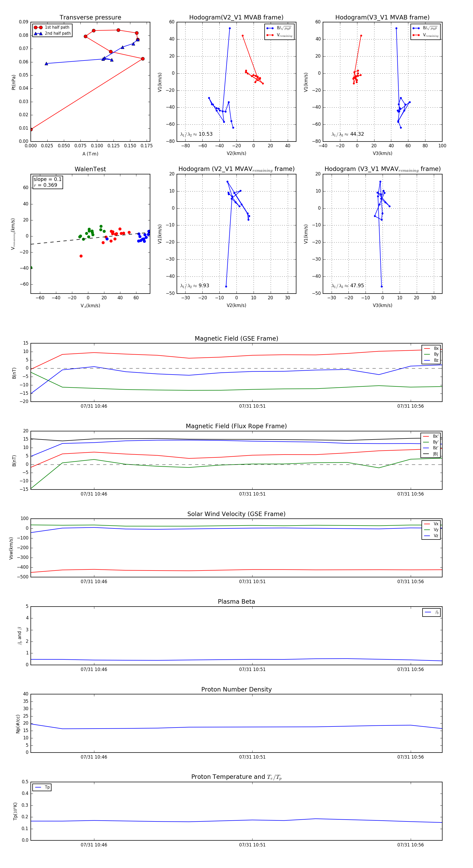Click the "Bz'" legend entry in flux rope plot
This screenshot has height=868, width=473.
tap(431, 448)
